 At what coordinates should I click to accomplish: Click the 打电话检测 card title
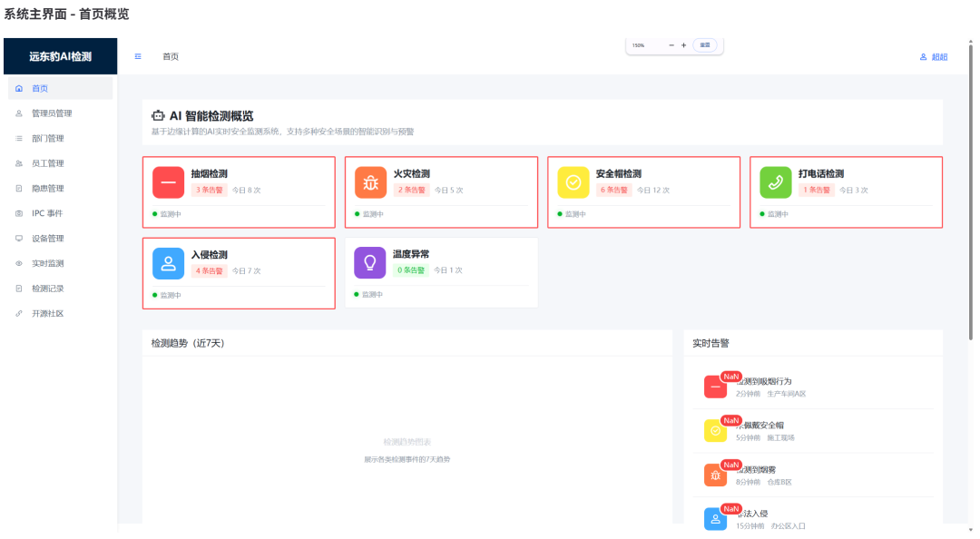click(821, 174)
